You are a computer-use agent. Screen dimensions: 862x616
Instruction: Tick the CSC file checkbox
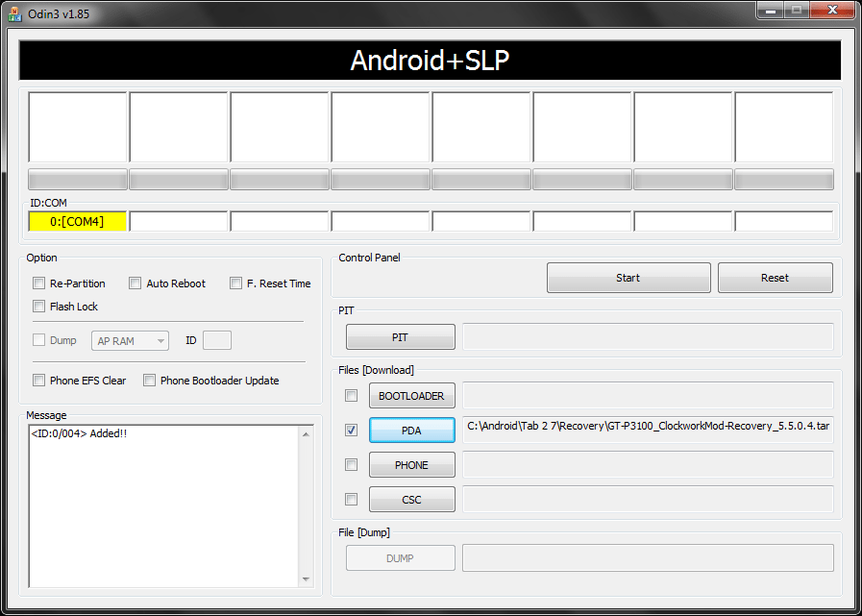[x=351, y=500]
